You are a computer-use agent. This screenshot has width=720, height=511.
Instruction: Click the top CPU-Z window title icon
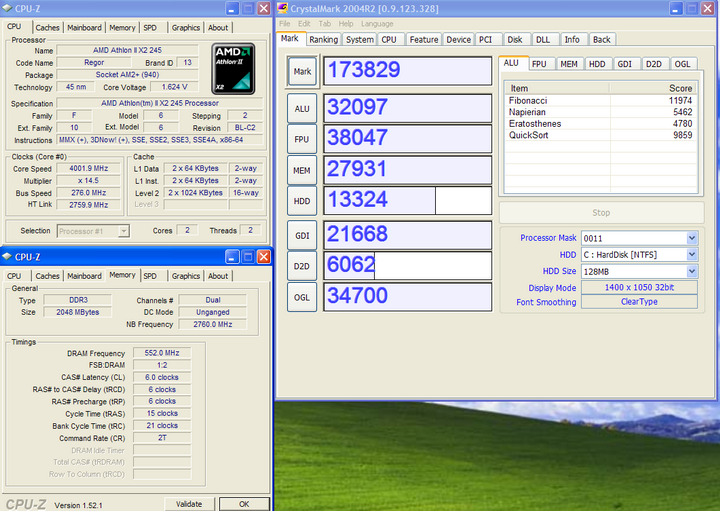click(7, 8)
